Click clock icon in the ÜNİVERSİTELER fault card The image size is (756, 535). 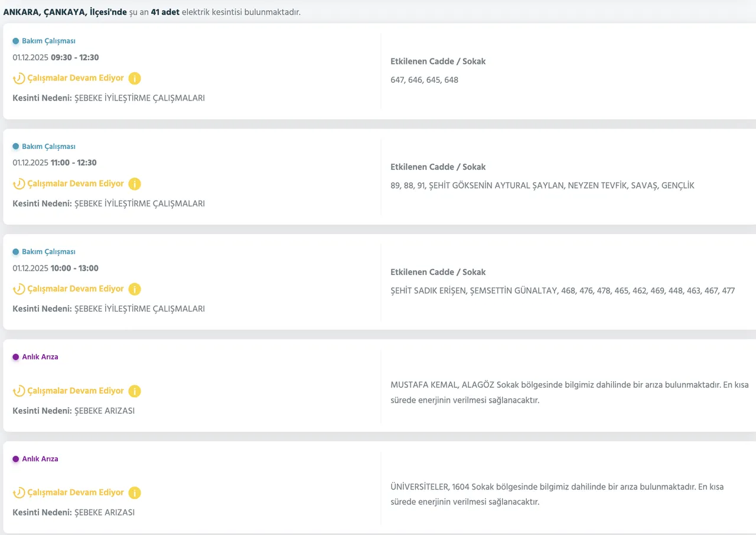(19, 493)
